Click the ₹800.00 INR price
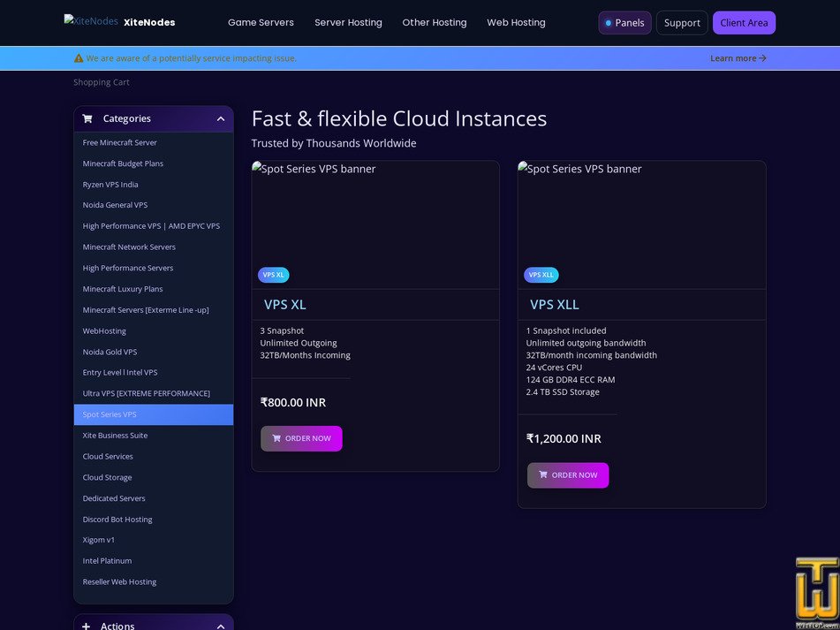Viewport: 840px width, 630px height. tap(293, 402)
